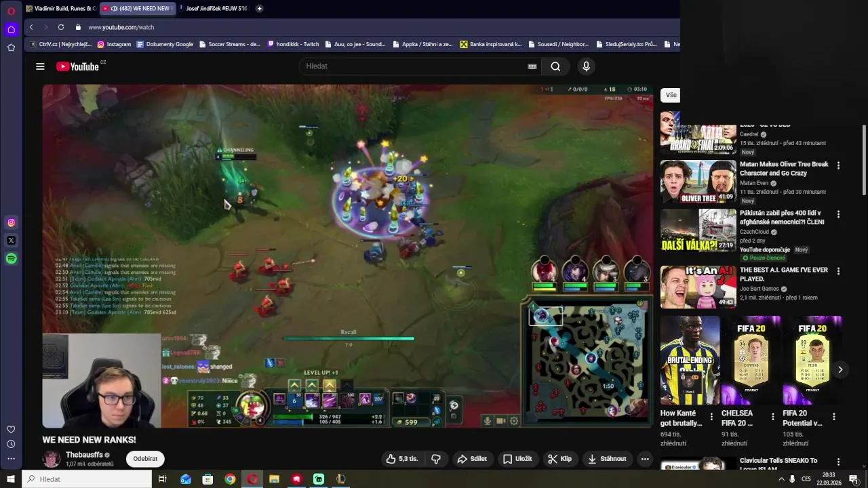Dislike the video with thumbs-down icon
Viewport: 868px width, 488px height.
click(x=436, y=459)
